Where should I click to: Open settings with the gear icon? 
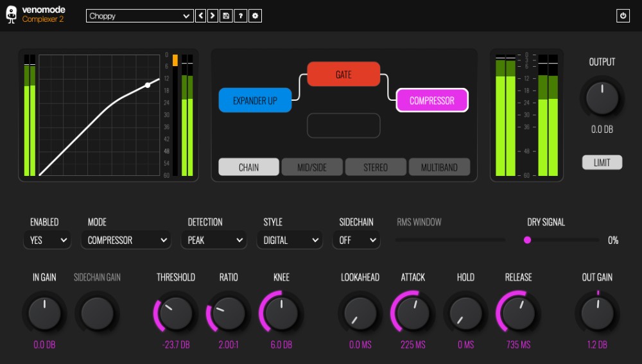click(255, 16)
